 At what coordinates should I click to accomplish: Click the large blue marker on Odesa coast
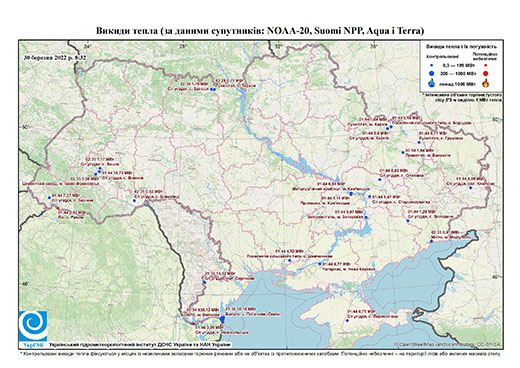(222, 319)
